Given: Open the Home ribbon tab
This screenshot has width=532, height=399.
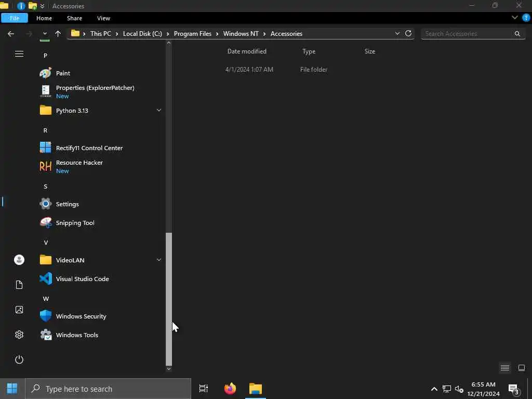Looking at the screenshot, I should tap(44, 18).
